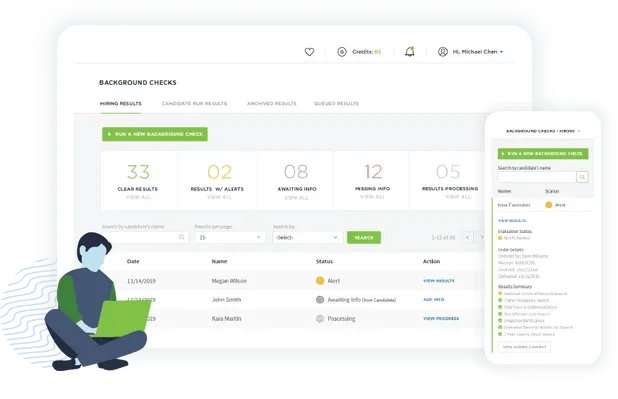This screenshot has width=618, height=399.
Task: Click View Results for Megan Wilson
Action: [439, 281]
